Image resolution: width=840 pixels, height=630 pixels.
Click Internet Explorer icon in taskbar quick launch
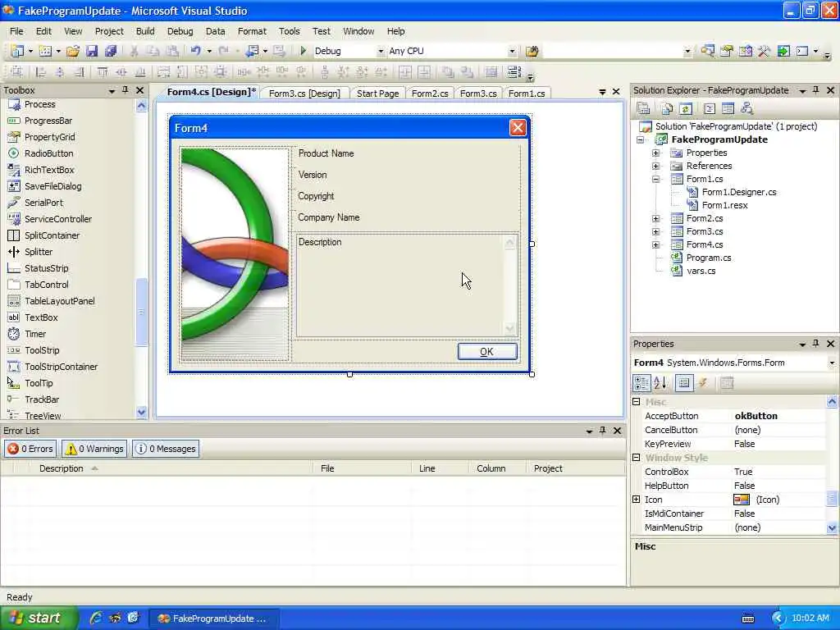(96, 618)
